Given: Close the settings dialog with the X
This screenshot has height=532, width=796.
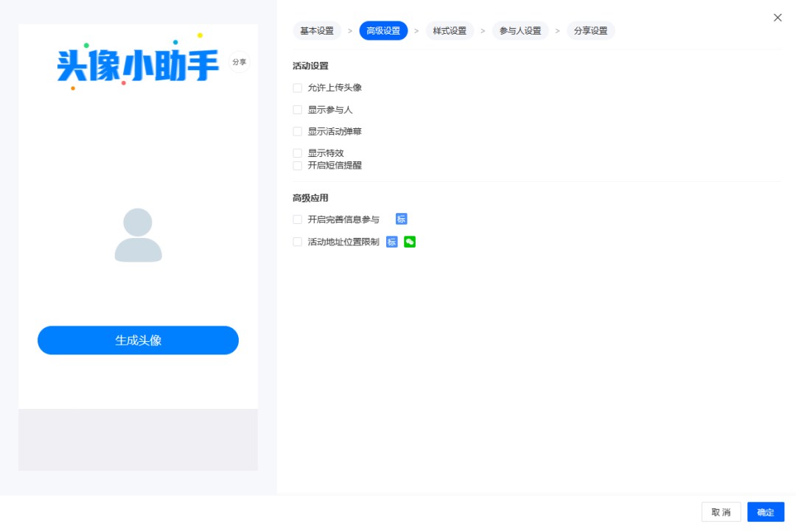Looking at the screenshot, I should click(778, 18).
